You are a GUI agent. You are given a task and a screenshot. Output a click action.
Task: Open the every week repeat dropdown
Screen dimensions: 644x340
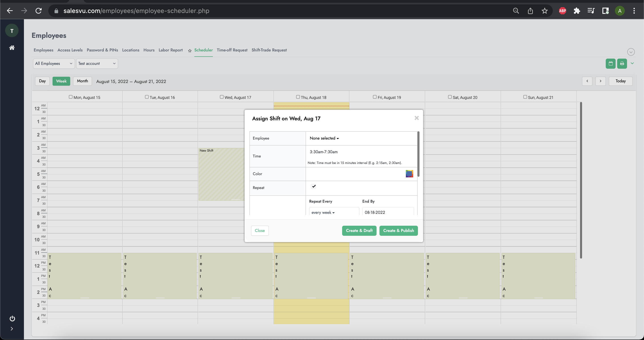tap(323, 212)
